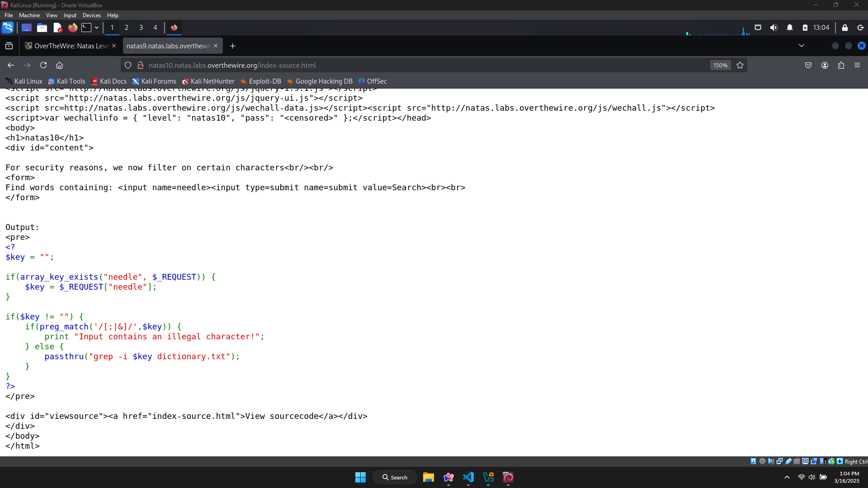This screenshot has width=868, height=488.
Task: Go back to previous page
Action: click(x=11, y=66)
